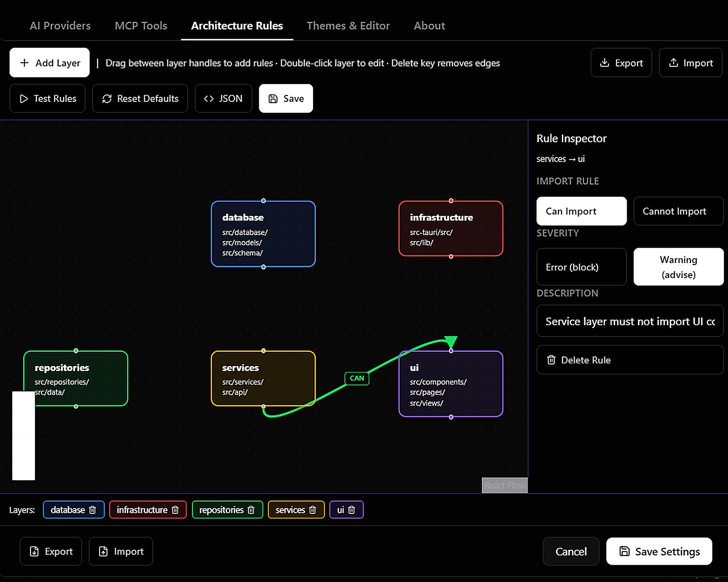The height and width of the screenshot is (582, 728).
Task: Choose Warning (advise) severity
Action: tap(678, 267)
